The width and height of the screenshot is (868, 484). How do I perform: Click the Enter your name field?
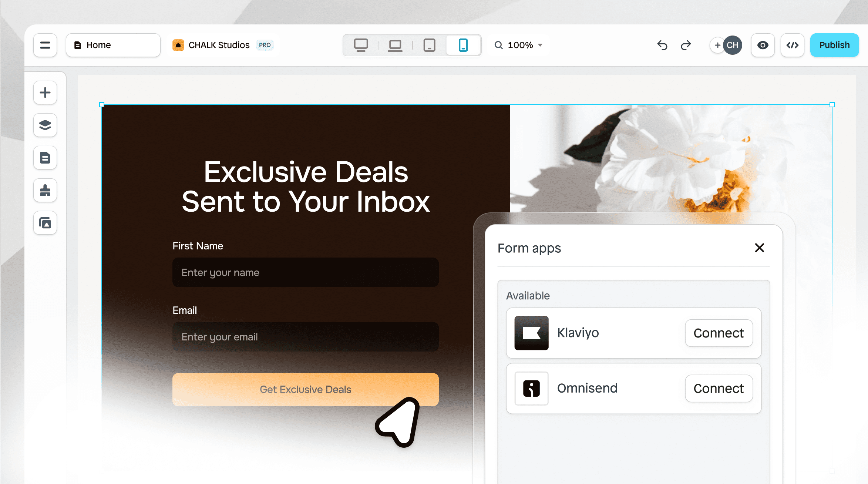click(306, 272)
